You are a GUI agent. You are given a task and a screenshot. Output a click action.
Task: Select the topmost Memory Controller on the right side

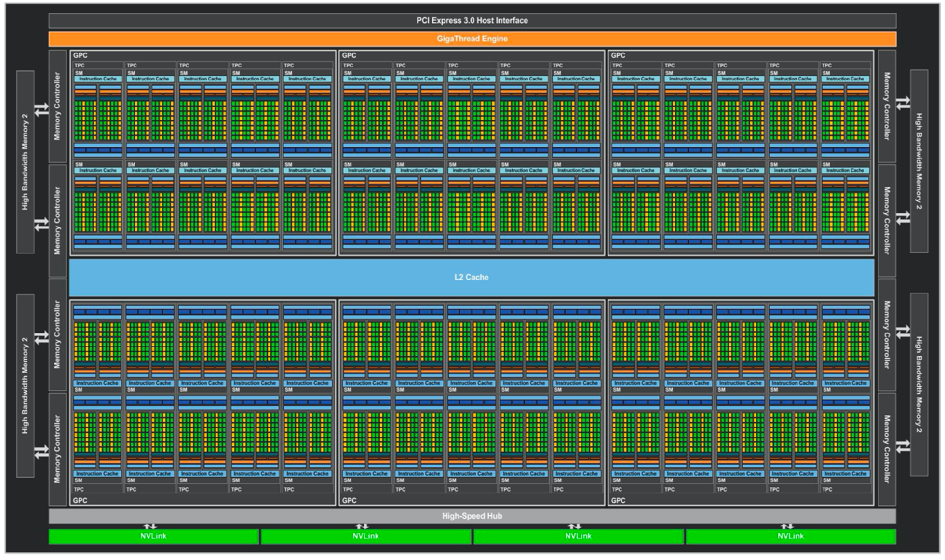pos(887,106)
